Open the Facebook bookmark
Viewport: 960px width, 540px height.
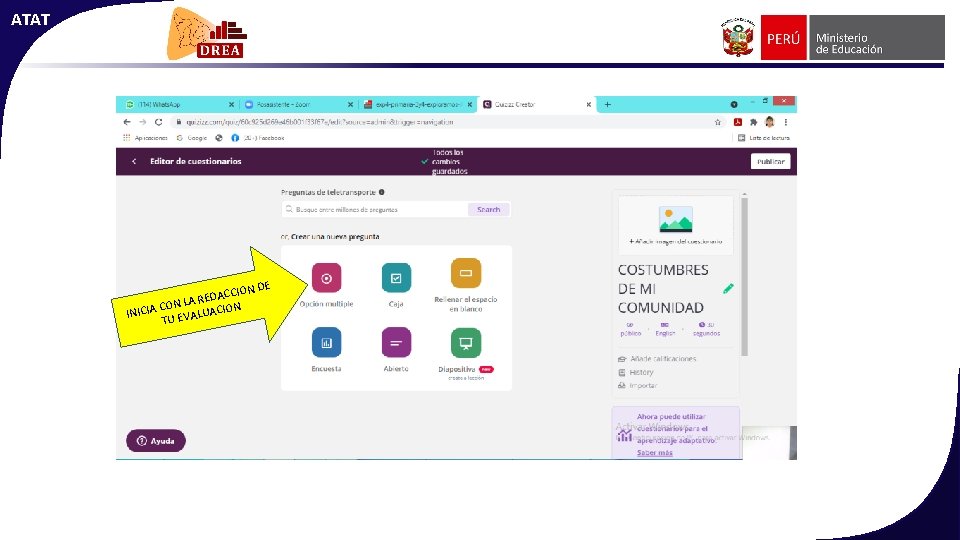point(258,138)
